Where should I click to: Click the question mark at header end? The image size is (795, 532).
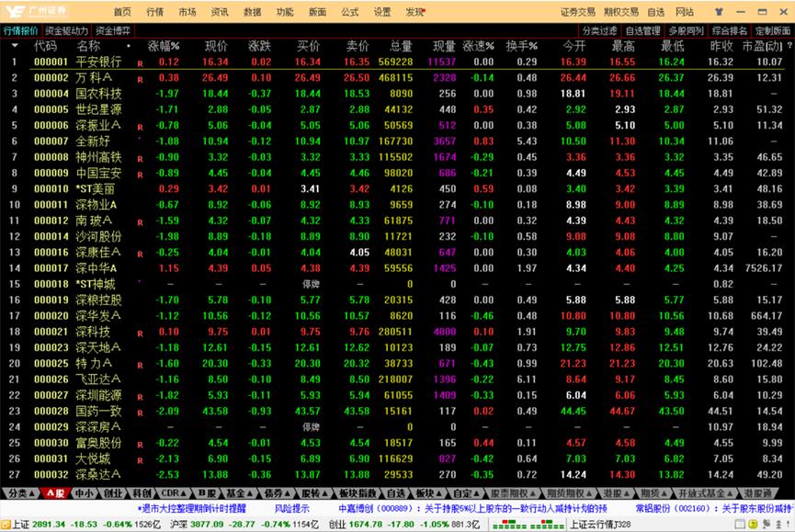789,46
